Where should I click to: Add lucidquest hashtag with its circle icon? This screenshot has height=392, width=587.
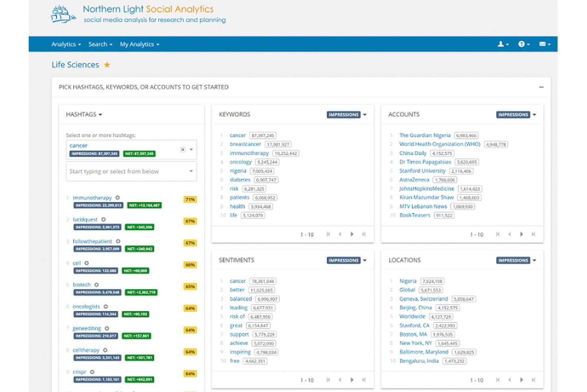(x=103, y=219)
